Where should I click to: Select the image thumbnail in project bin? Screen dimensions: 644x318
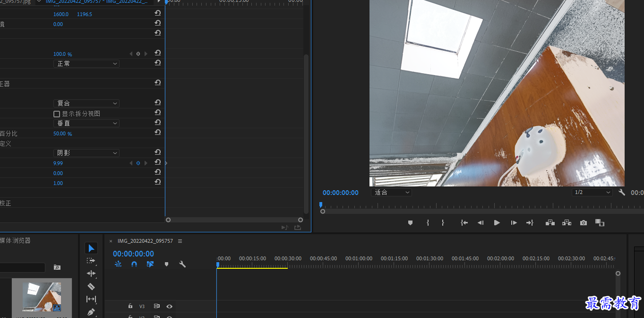[42, 297]
